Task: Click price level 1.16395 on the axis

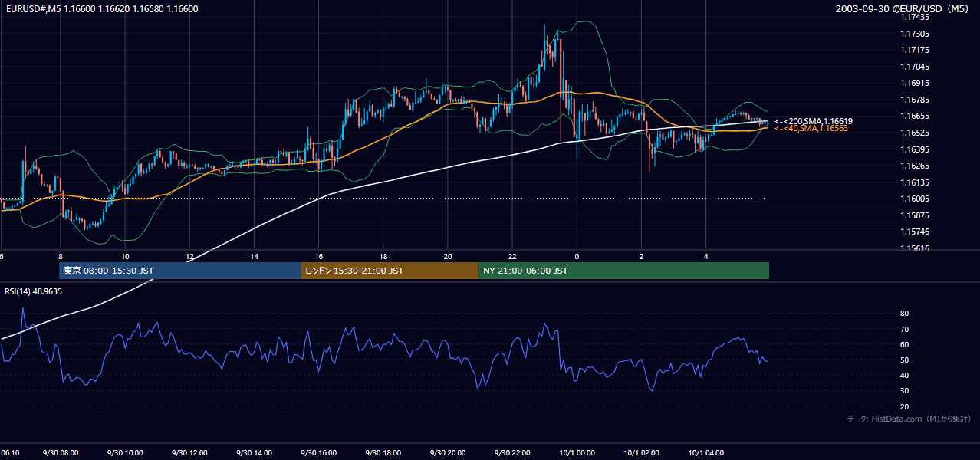Action: (x=914, y=149)
